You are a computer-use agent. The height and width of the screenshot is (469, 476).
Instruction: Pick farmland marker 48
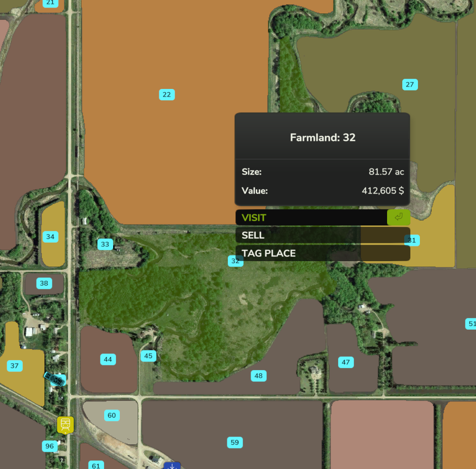point(258,376)
